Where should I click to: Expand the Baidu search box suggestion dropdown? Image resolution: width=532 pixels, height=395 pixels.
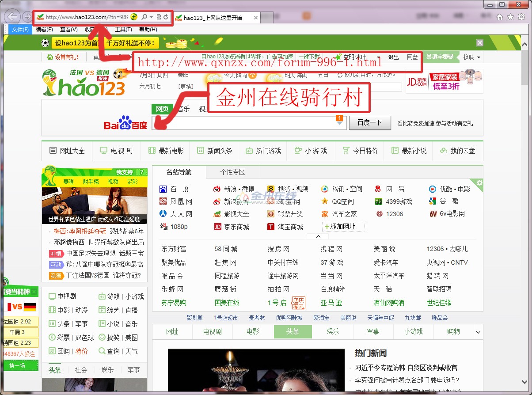[340, 123]
